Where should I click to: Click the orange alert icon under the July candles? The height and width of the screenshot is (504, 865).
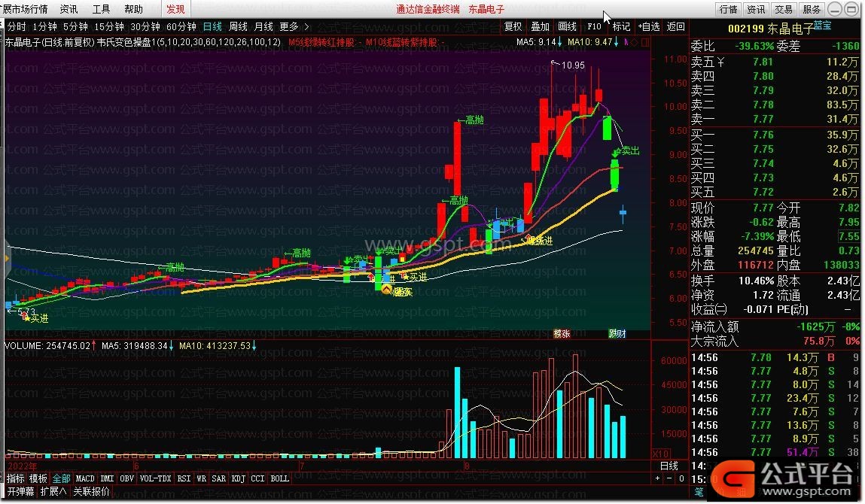click(x=387, y=290)
